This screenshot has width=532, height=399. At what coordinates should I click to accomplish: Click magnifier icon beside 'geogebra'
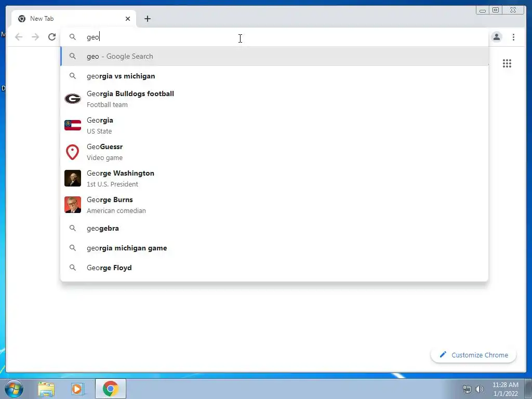click(x=73, y=228)
